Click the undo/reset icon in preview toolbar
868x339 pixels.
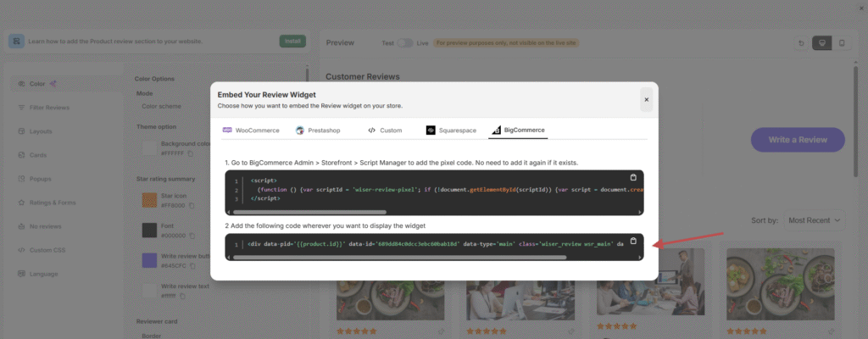pos(801,42)
